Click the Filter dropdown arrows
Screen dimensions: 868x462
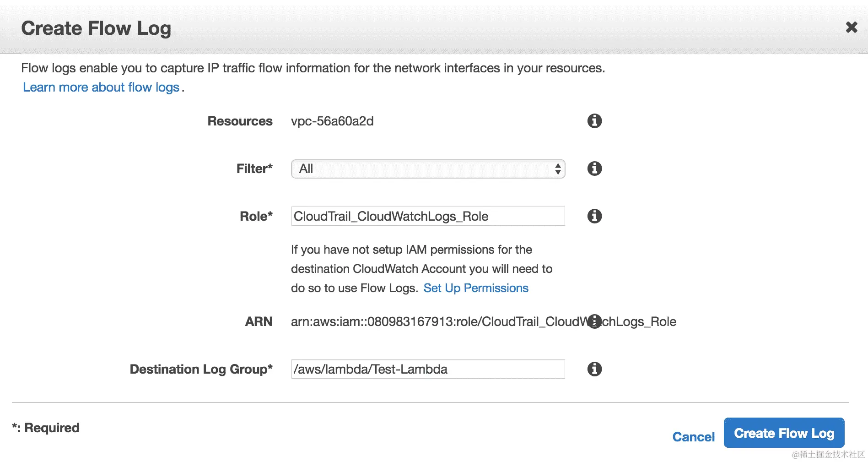click(557, 169)
